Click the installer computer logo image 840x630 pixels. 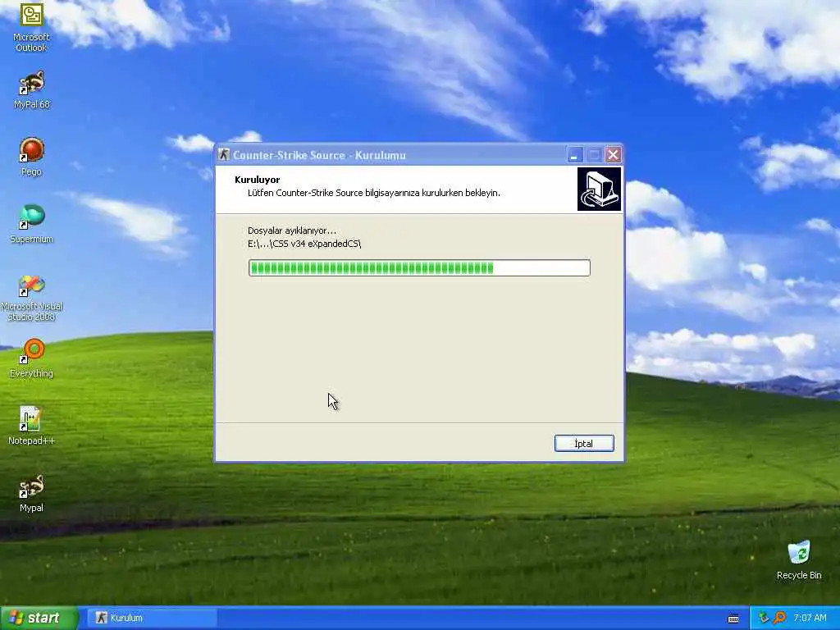(x=599, y=189)
